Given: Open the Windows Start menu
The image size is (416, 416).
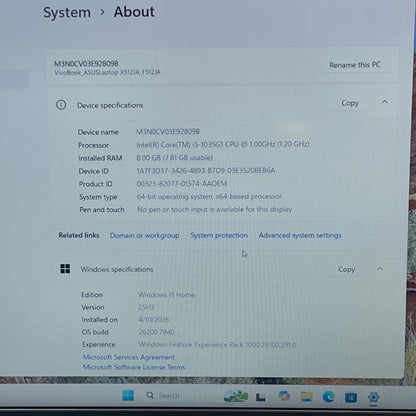Looking at the screenshot, I should pos(128,396).
